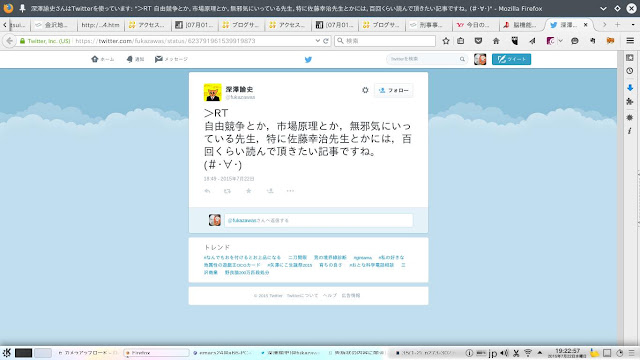The width and height of the screenshot is (640, 360).
Task: Favorite the tweet with the star icon
Action: pyautogui.click(x=248, y=191)
